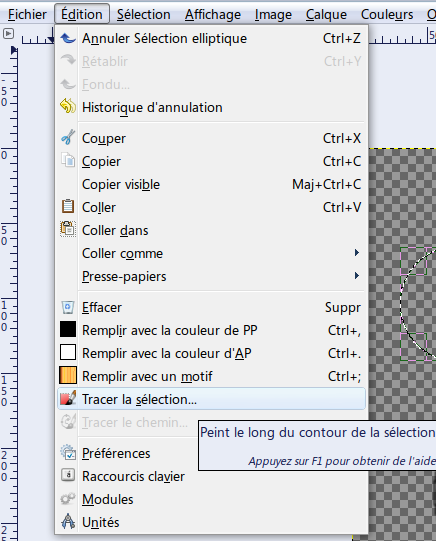The image size is (436, 541).
Task: Click the paste-into icon beside Coller dans
Action: (68, 229)
